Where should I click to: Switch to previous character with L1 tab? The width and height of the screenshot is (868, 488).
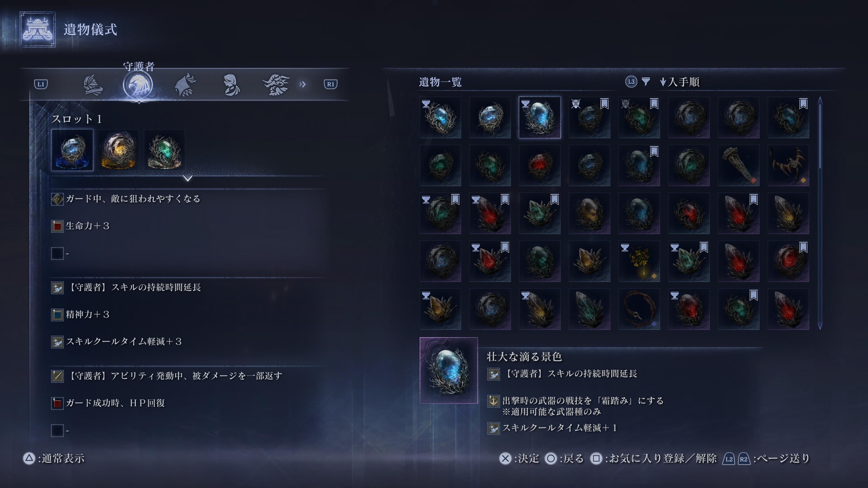[41, 84]
